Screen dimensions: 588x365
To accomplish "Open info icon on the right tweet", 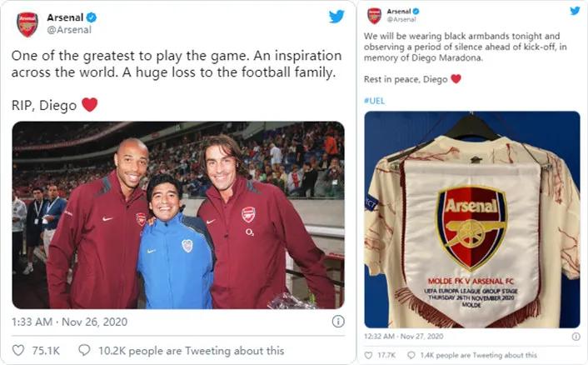I will (x=575, y=336).
